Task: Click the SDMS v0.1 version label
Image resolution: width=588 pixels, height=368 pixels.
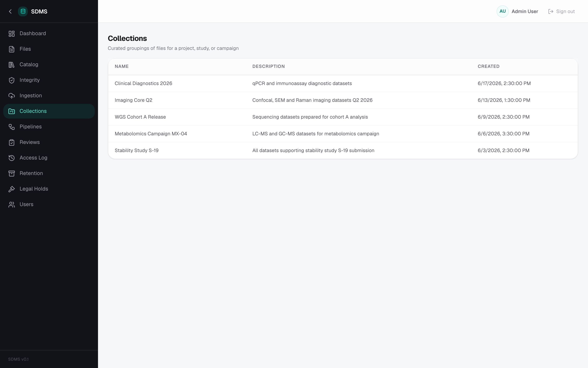Action: (x=18, y=359)
